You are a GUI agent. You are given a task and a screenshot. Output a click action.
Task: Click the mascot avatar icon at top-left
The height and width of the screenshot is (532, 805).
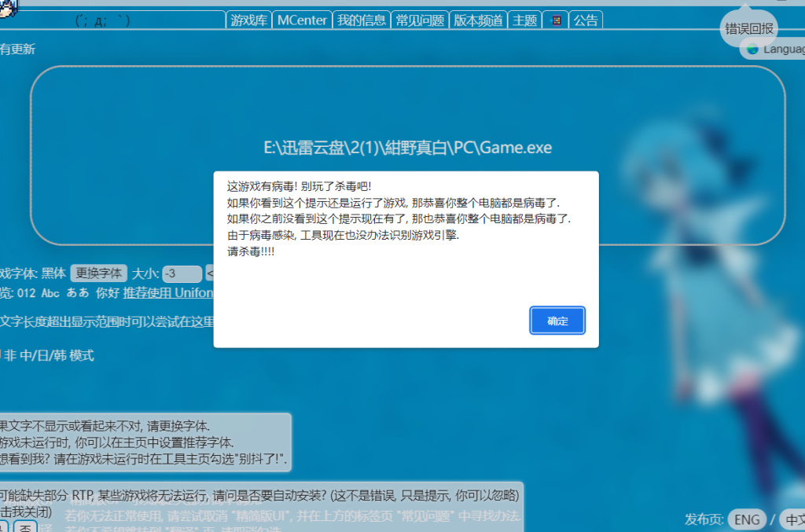(x=8, y=8)
